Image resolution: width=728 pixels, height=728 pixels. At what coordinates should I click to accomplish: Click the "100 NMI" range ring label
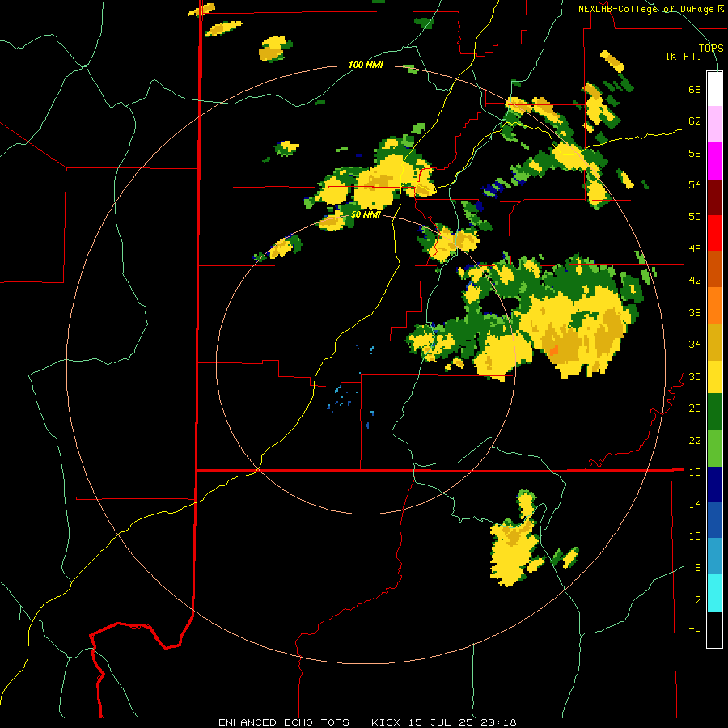[366, 65]
